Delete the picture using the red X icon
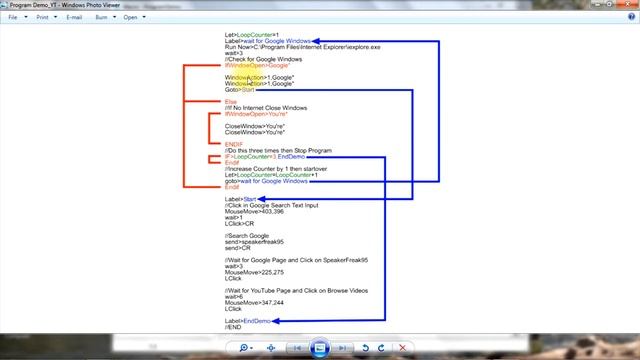640x360 pixels. tap(402, 348)
